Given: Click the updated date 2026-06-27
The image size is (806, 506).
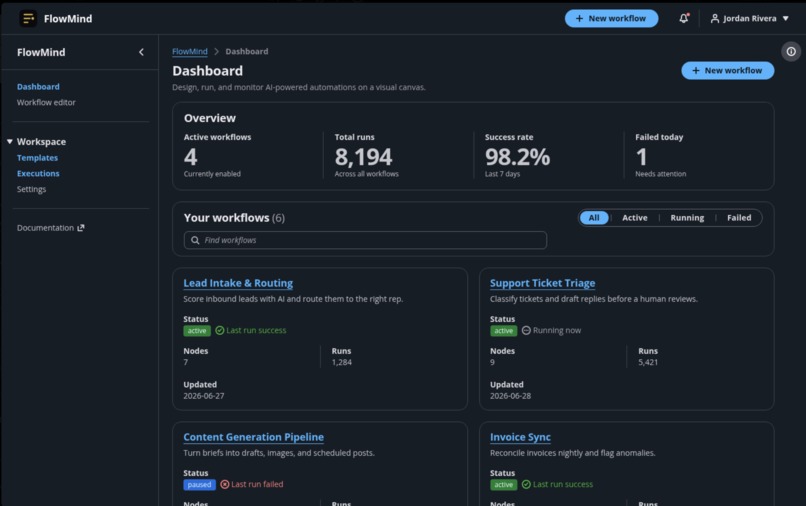Looking at the screenshot, I should 204,396.
